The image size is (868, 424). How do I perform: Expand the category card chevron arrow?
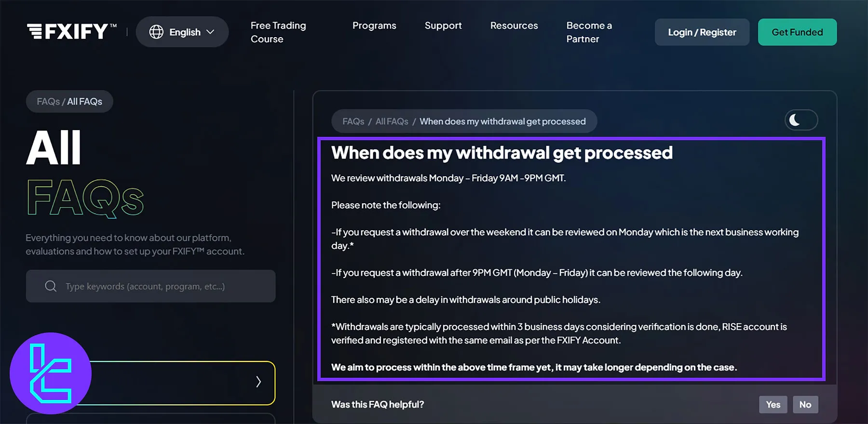point(258,382)
